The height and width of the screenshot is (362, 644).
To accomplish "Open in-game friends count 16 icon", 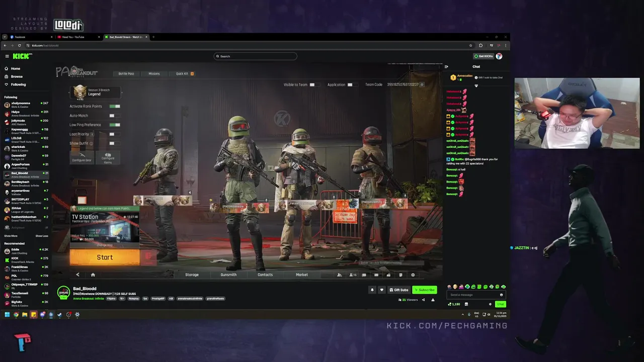I will 353,275.
